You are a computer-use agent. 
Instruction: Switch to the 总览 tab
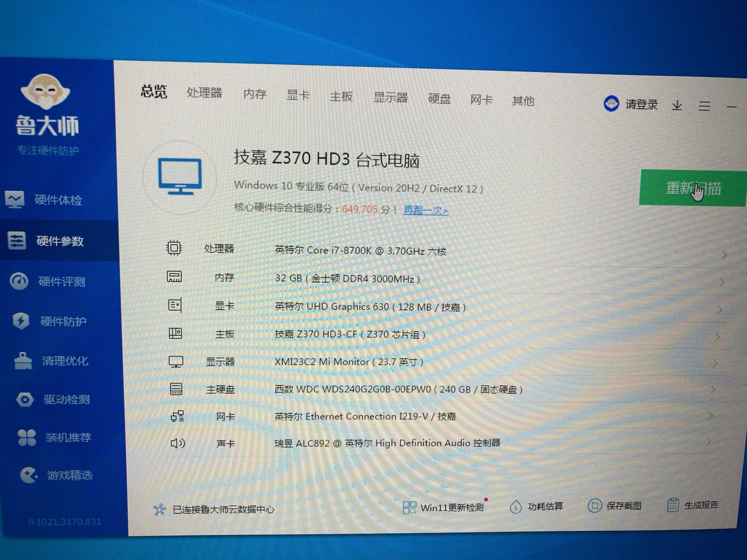tap(154, 91)
